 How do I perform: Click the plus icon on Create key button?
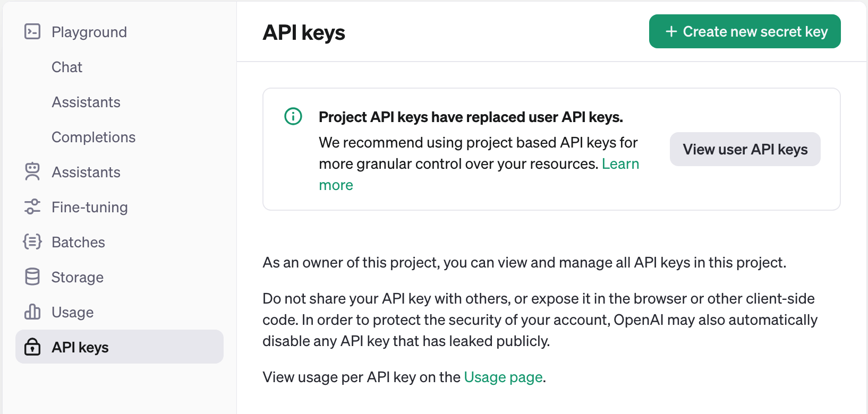pos(671,32)
